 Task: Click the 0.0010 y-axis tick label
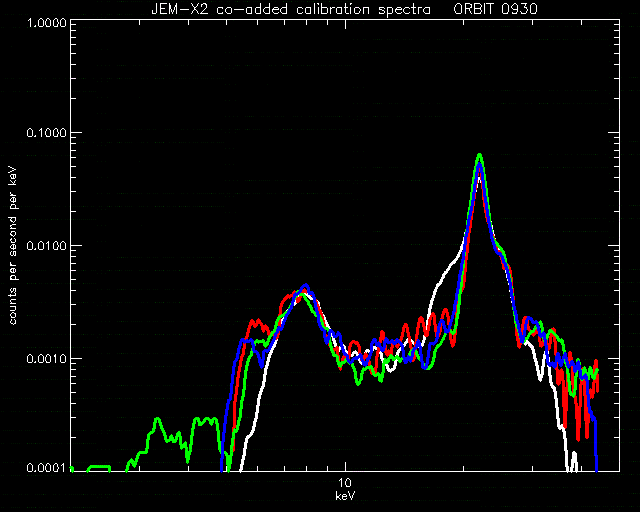pos(46,358)
